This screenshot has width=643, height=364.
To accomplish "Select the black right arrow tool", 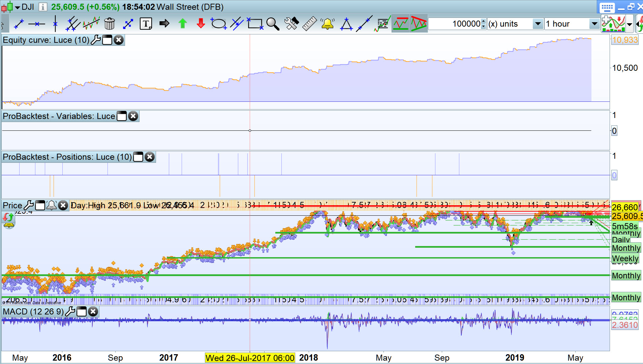I will 164,24.
